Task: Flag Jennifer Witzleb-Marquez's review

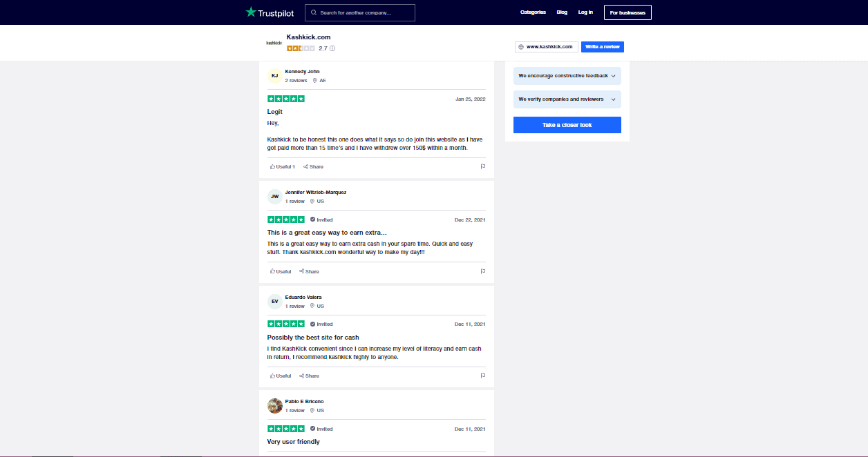Action: pos(482,271)
